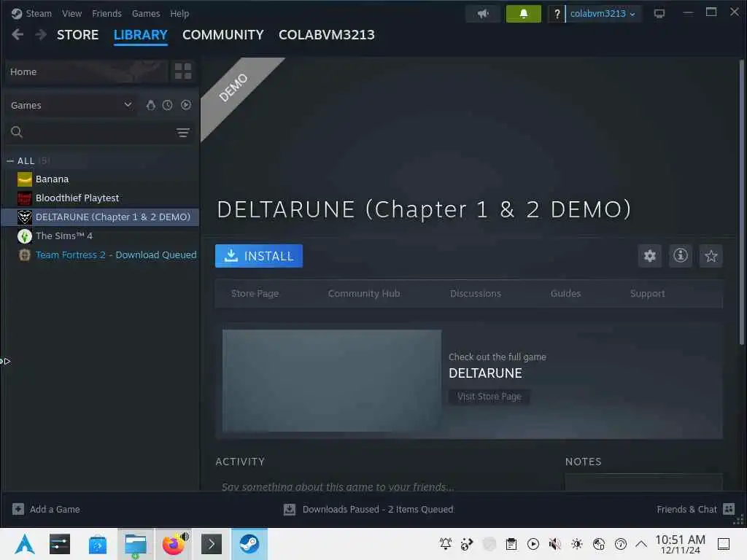Open the announcements megaphone icon
The height and width of the screenshot is (560, 747).
tap(483, 13)
